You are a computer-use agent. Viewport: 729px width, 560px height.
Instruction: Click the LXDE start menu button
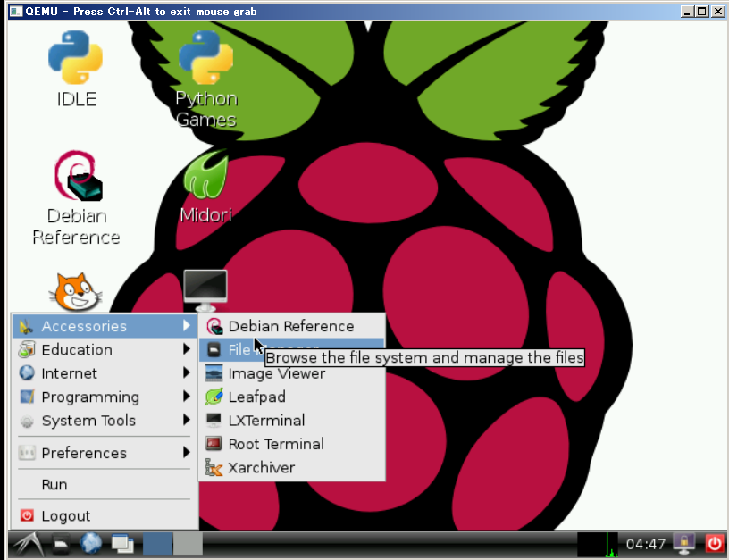pyautogui.click(x=28, y=544)
